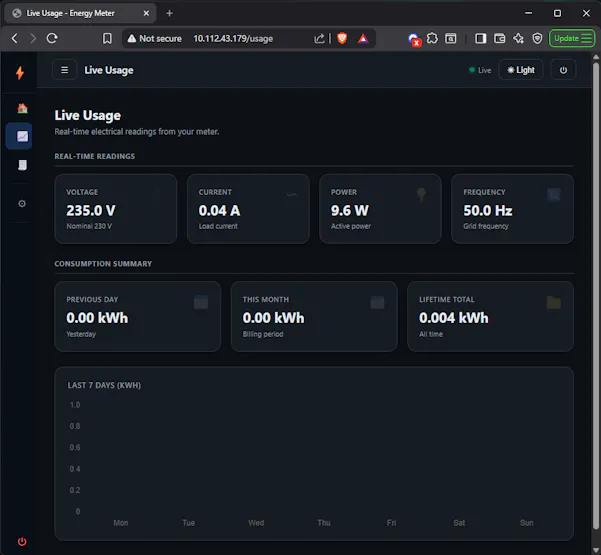Screen dimensions: 601x555
Task: Open a new browser tab
Action: [169, 13]
